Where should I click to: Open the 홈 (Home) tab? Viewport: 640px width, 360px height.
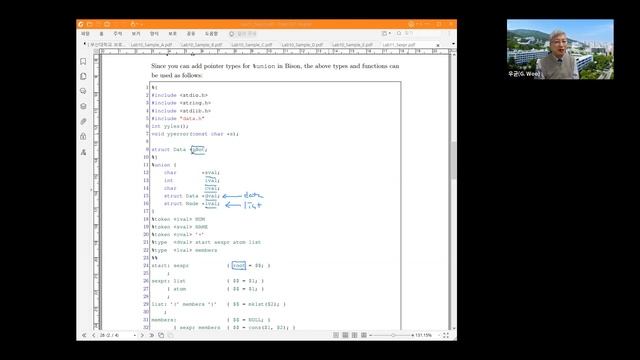pyautogui.click(x=102, y=33)
